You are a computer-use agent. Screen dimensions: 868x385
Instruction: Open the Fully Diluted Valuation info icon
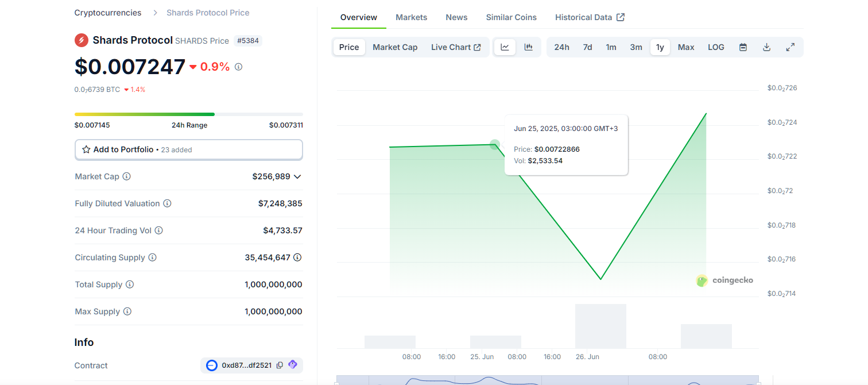point(167,203)
